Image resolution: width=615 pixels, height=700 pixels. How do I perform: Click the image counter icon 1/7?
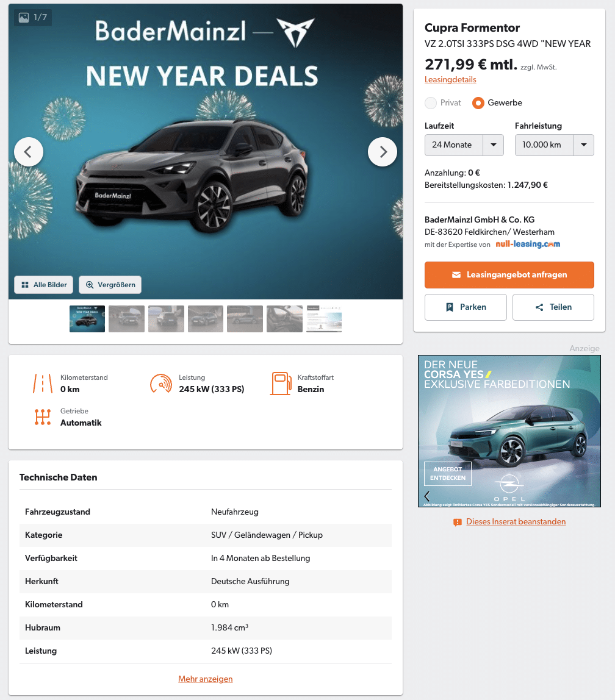point(24,18)
